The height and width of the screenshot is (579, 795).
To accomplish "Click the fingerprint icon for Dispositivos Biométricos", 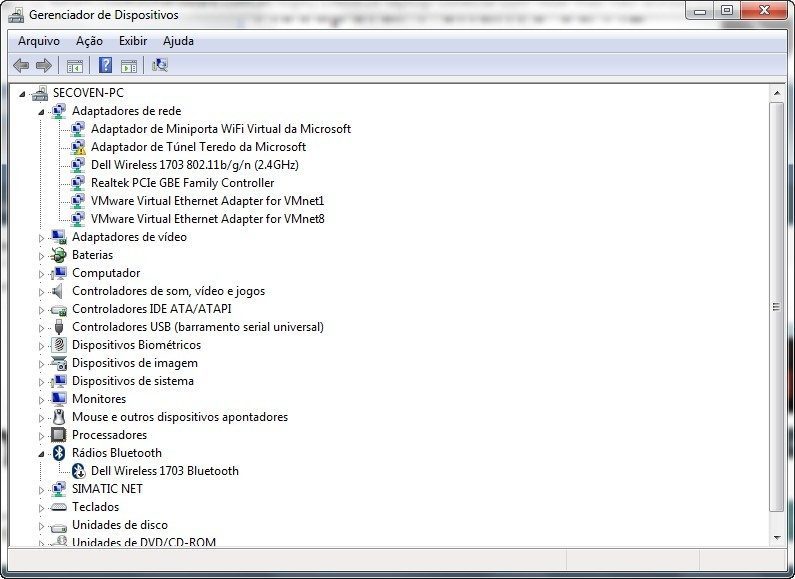I will pyautogui.click(x=59, y=345).
